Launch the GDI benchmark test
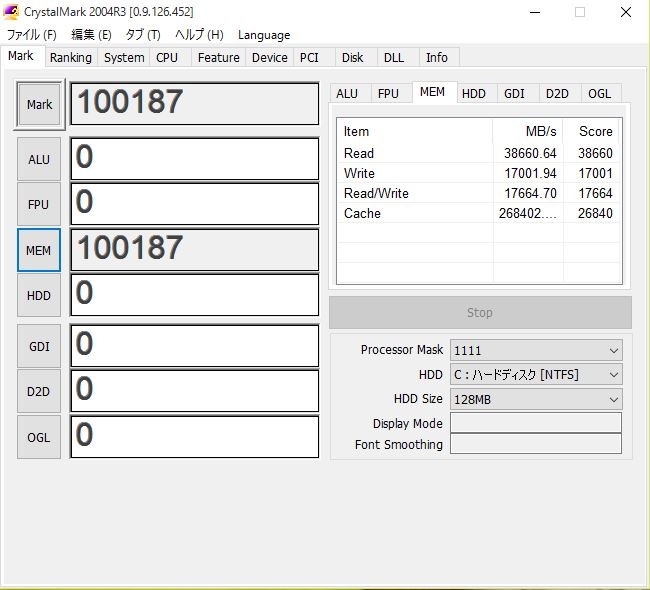 pyautogui.click(x=39, y=346)
